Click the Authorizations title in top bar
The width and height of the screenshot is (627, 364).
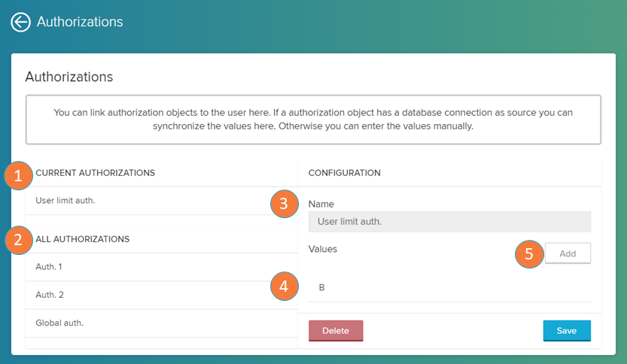pos(80,22)
